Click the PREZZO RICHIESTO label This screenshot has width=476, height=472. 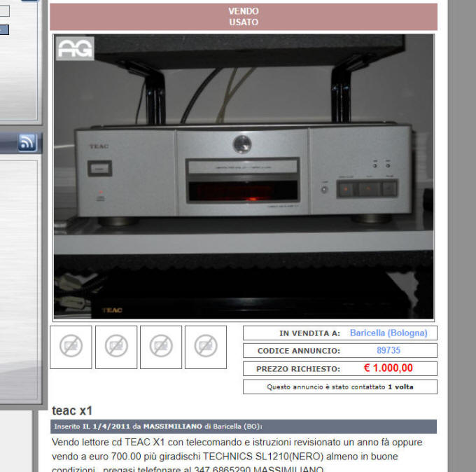click(x=299, y=369)
